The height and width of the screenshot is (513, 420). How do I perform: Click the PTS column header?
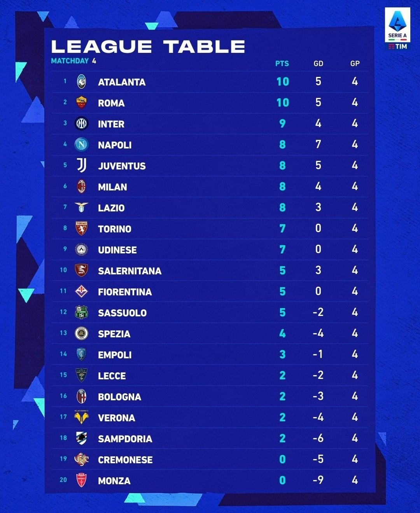(282, 64)
